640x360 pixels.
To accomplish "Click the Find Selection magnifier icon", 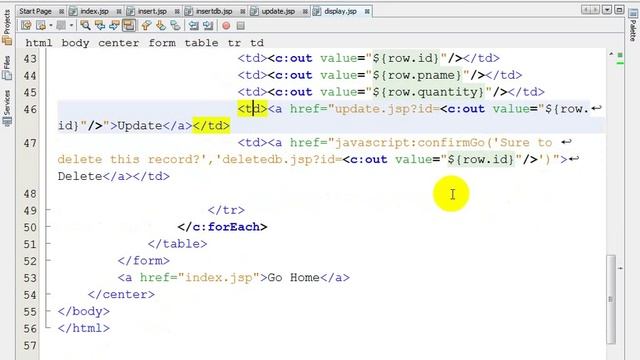I will pyautogui.click(x=85, y=26).
